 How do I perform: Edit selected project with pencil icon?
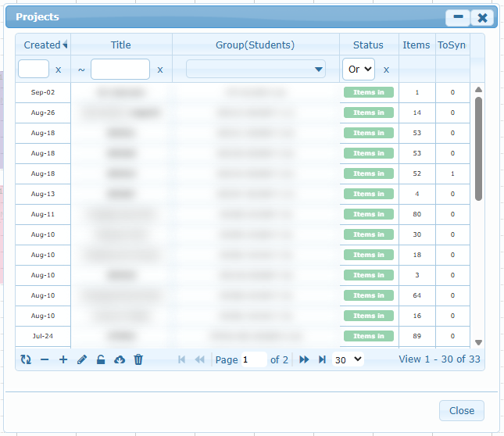[82, 359]
